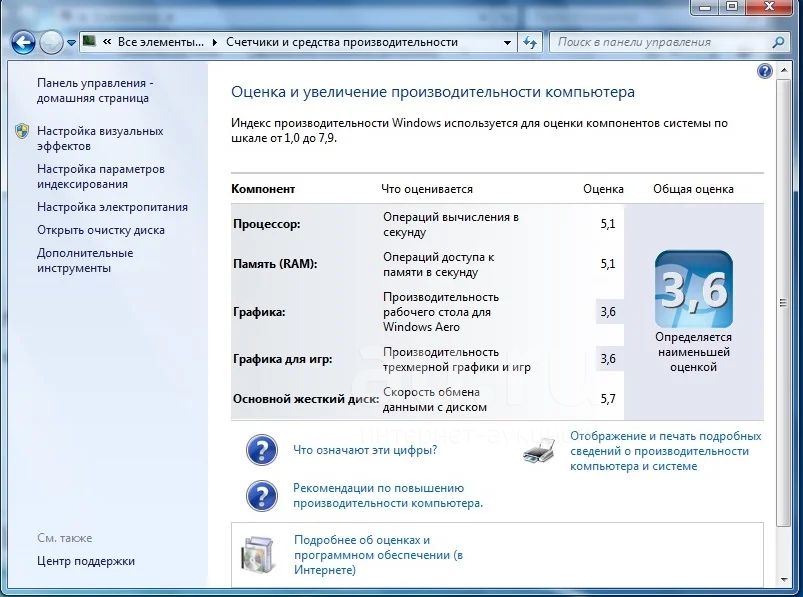Click the magnifier search icon
The width and height of the screenshot is (803, 597).
tap(778, 42)
